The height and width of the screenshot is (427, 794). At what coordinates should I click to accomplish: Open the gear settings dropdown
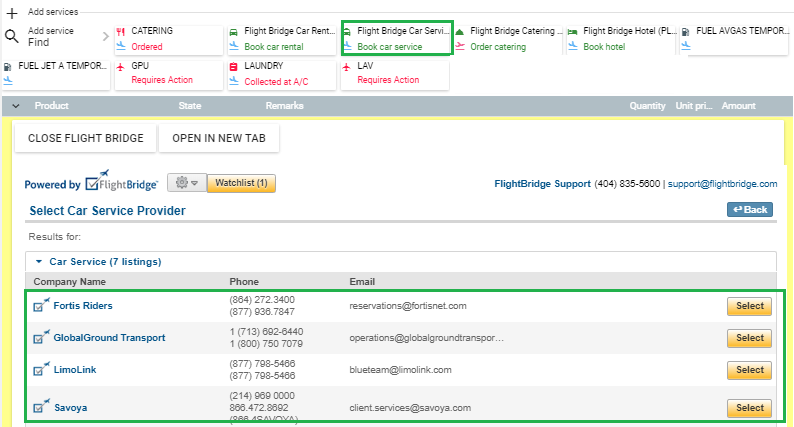[186, 183]
